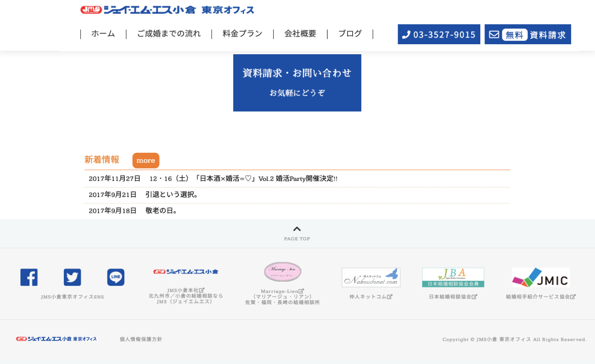Open the 会社概要 navigation item
Screen dimensions: 595x364
[300, 34]
